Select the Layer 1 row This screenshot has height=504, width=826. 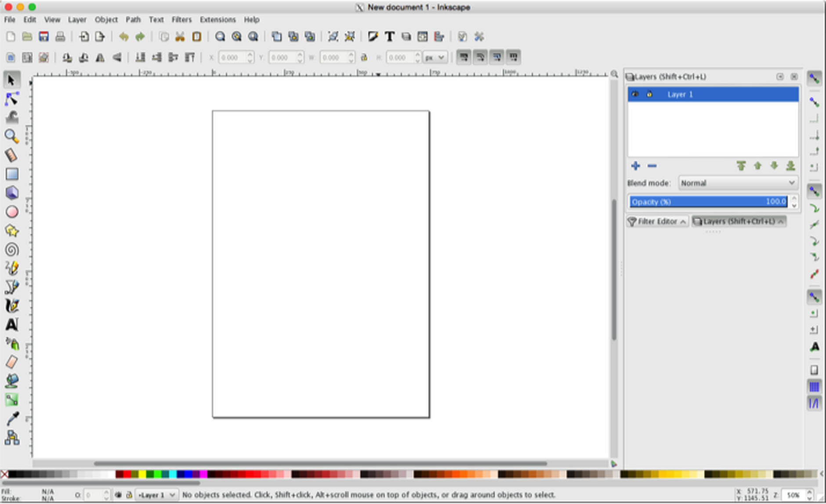[713, 94]
